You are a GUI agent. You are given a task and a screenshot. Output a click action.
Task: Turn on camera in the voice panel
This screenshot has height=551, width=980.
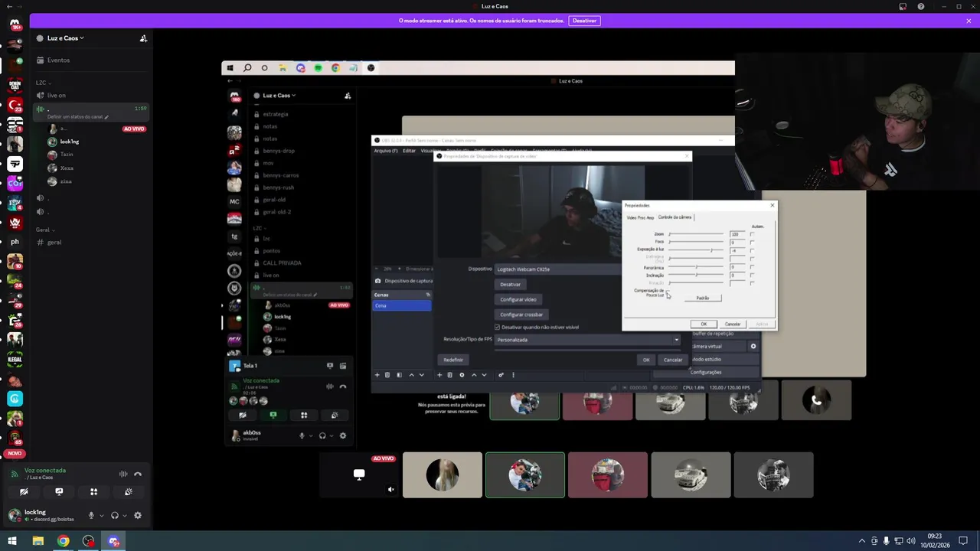[x=24, y=492]
